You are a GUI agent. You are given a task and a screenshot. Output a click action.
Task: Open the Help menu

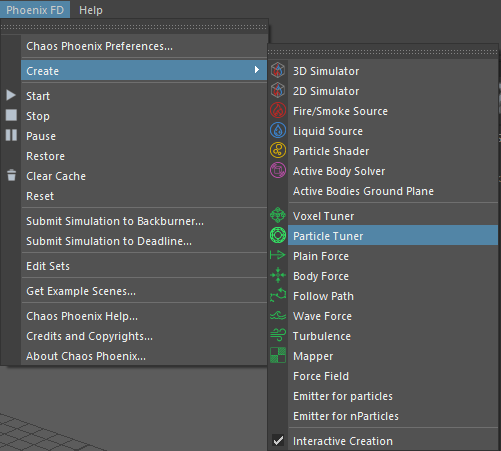click(91, 10)
